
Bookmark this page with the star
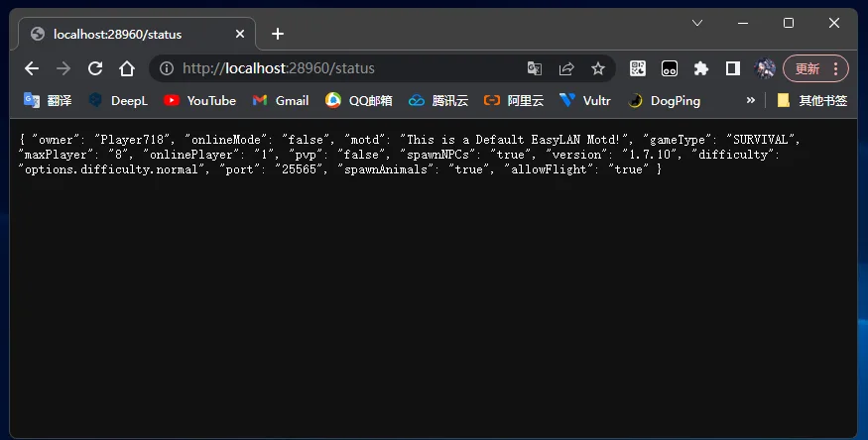pos(598,68)
